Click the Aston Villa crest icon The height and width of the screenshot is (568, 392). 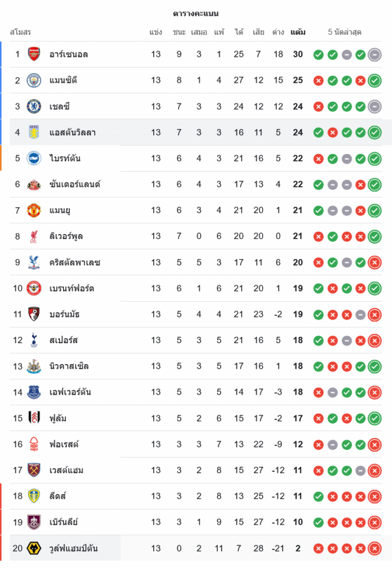[34, 132]
